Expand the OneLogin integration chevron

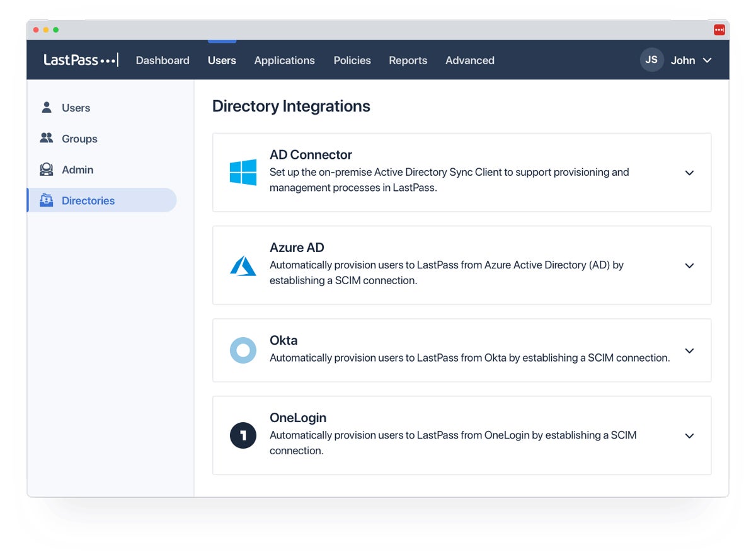coord(689,436)
